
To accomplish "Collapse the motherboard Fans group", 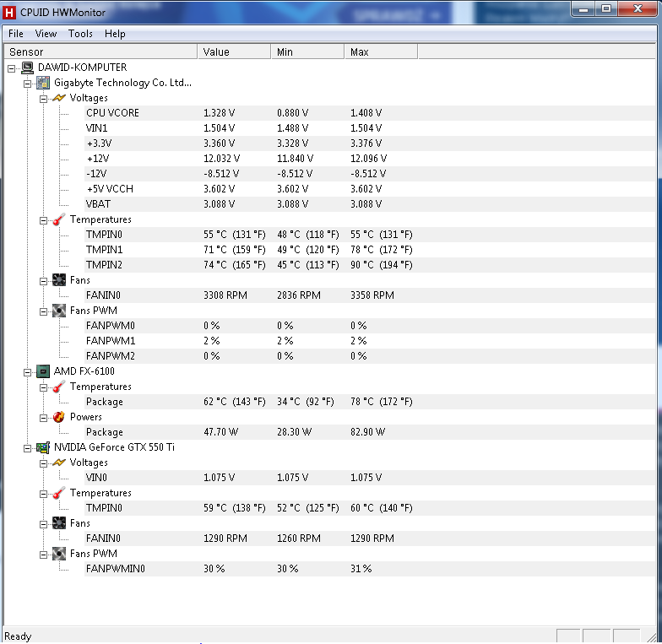I will coord(43,282).
